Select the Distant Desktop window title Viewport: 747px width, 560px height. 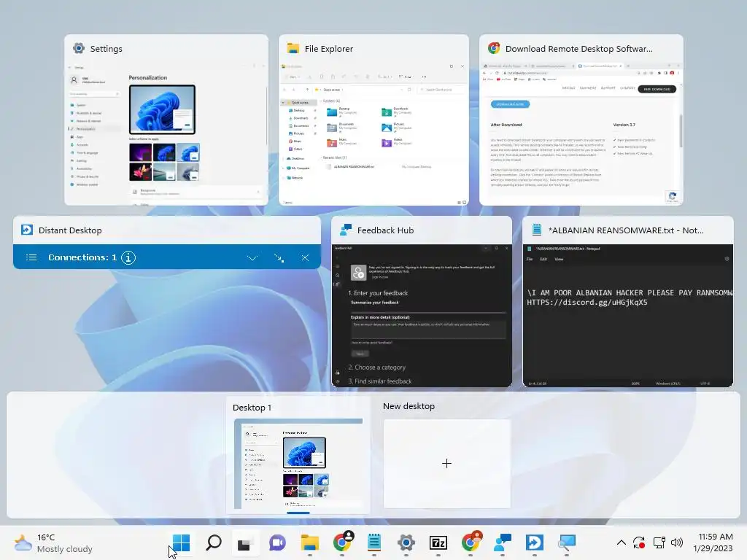coord(70,230)
